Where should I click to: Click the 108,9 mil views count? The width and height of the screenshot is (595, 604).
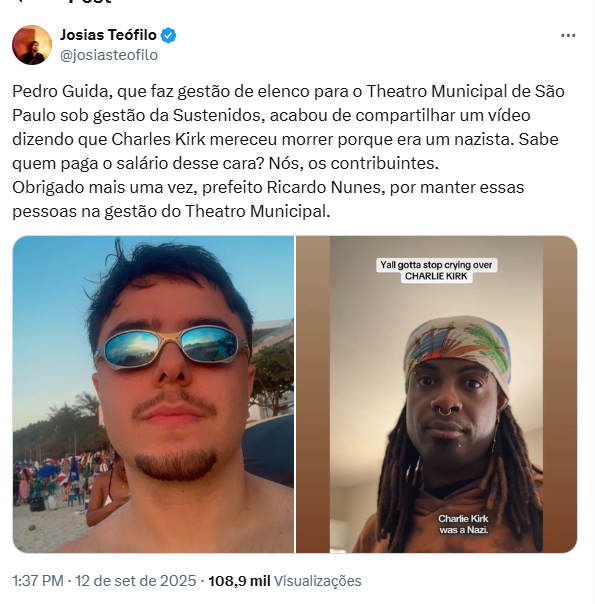coord(239,581)
